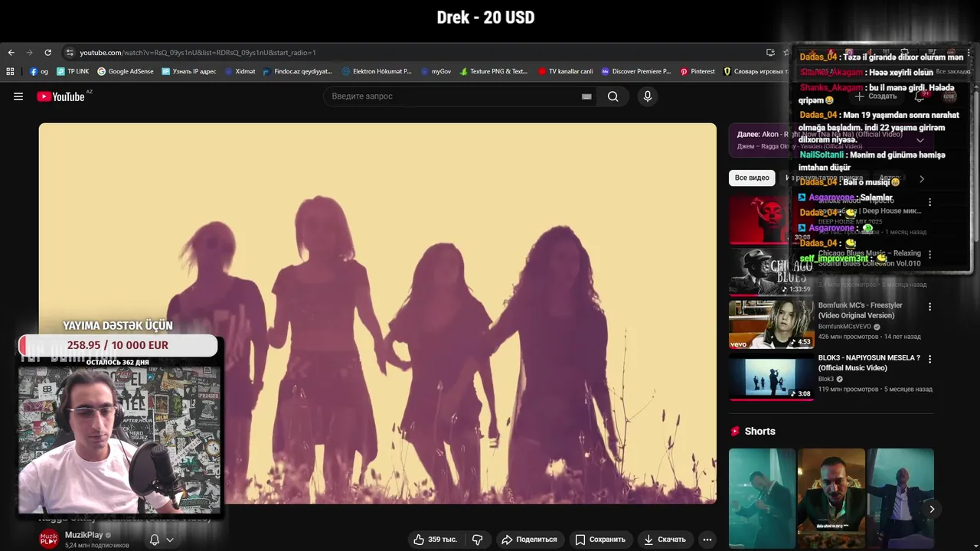Viewport: 980px width, 551px height.
Task: Dislike the video with thumbs-down button
Action: click(x=478, y=540)
